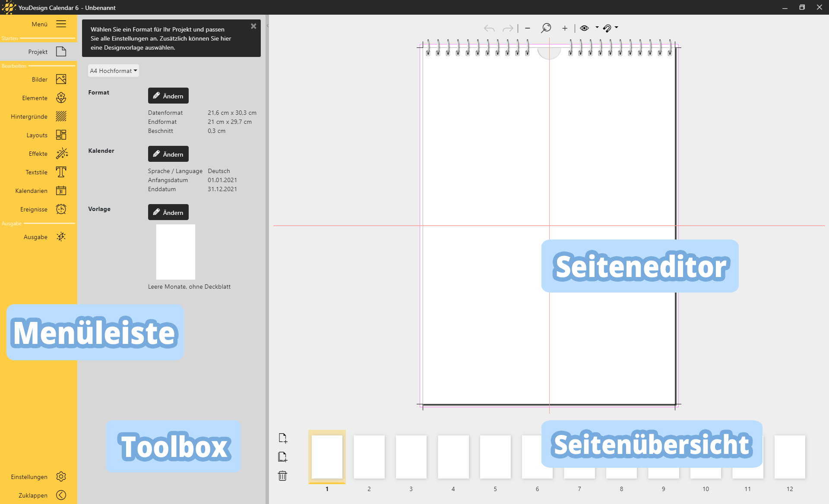Open Kalendarien calendar icon

[61, 191]
